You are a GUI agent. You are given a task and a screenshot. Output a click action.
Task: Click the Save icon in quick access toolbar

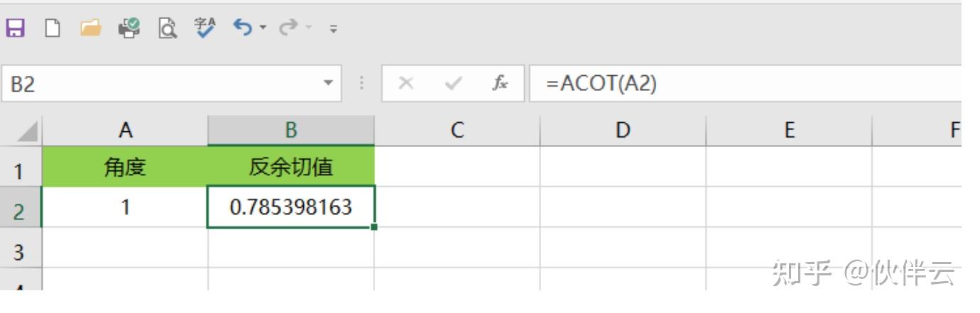tap(15, 28)
